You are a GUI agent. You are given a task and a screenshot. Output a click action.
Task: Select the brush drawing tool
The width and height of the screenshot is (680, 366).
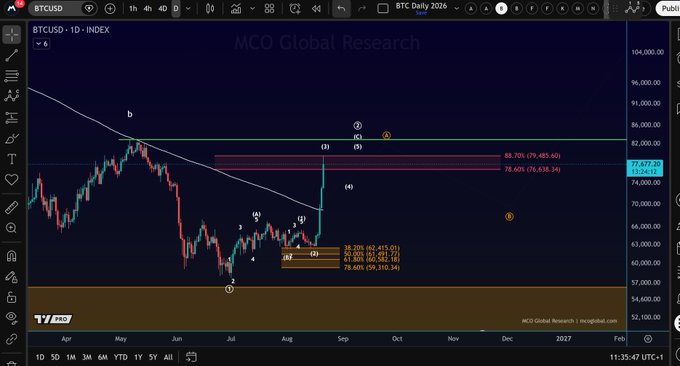(12, 139)
